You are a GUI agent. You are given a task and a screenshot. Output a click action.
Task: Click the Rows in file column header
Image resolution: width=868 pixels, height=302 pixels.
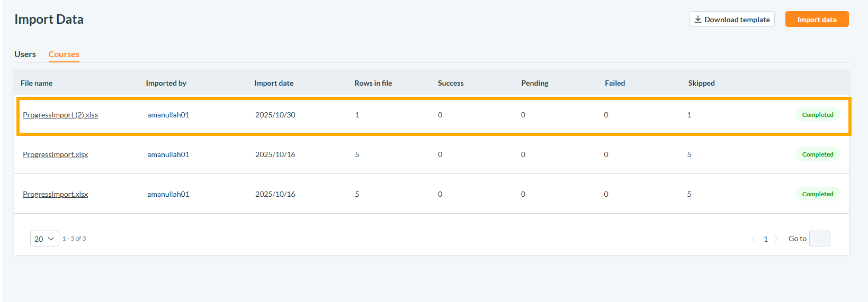(373, 83)
